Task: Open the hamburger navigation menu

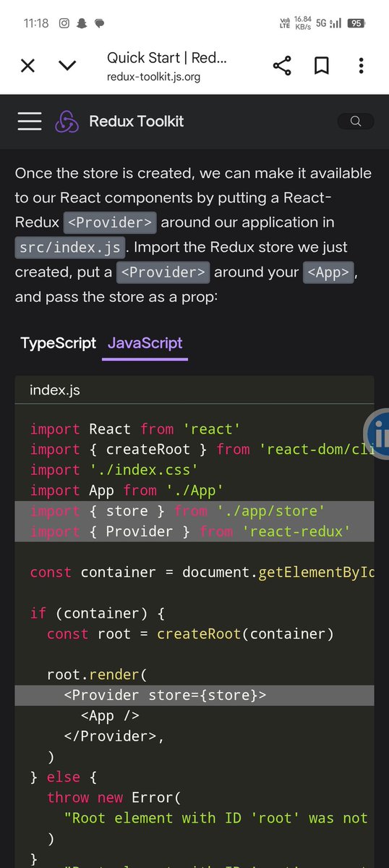Action: [30, 121]
